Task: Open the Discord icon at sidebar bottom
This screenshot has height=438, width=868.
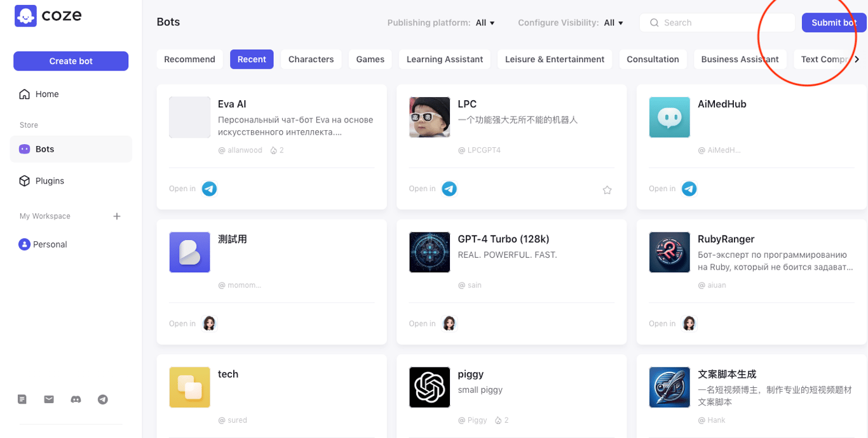Action: [76, 399]
